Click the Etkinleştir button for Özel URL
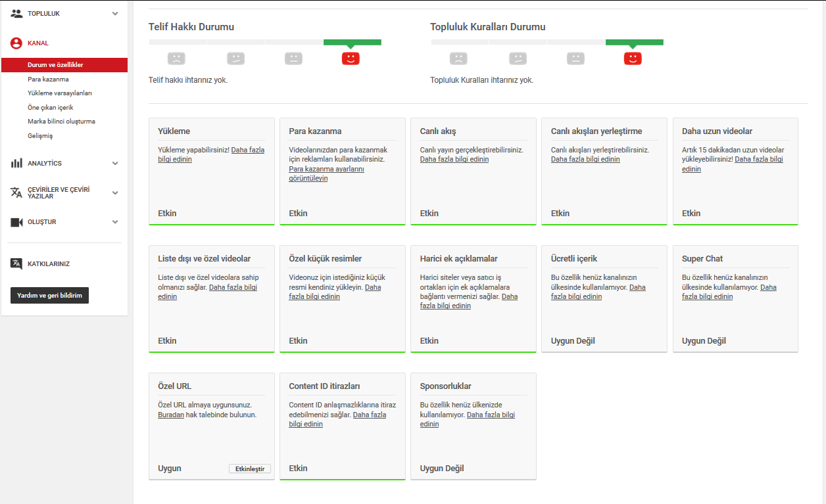 250,469
